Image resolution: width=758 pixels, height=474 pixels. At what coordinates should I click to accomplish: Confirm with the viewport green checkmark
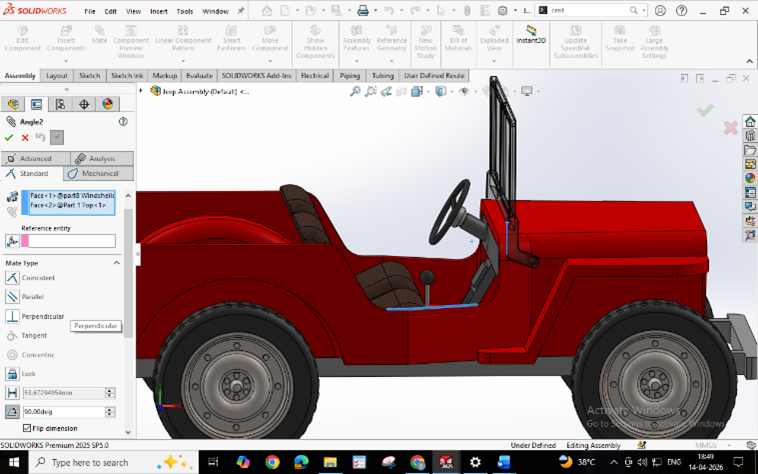tap(705, 110)
